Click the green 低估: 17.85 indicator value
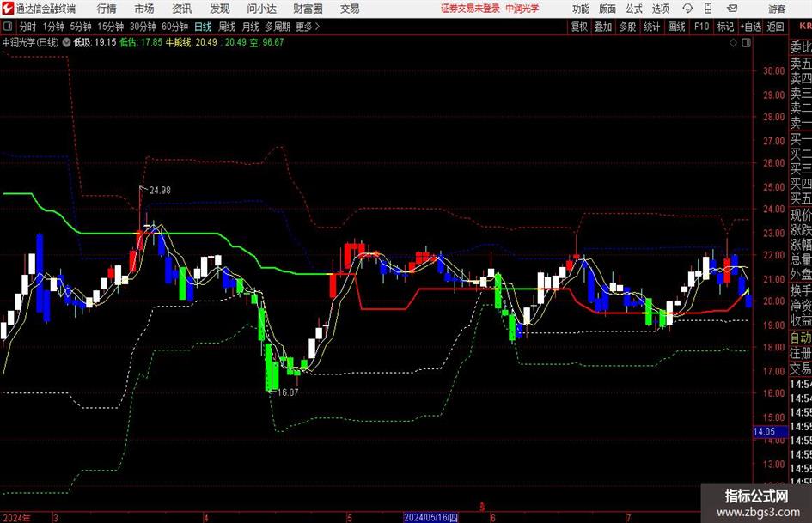812x523 pixels. tap(142, 42)
